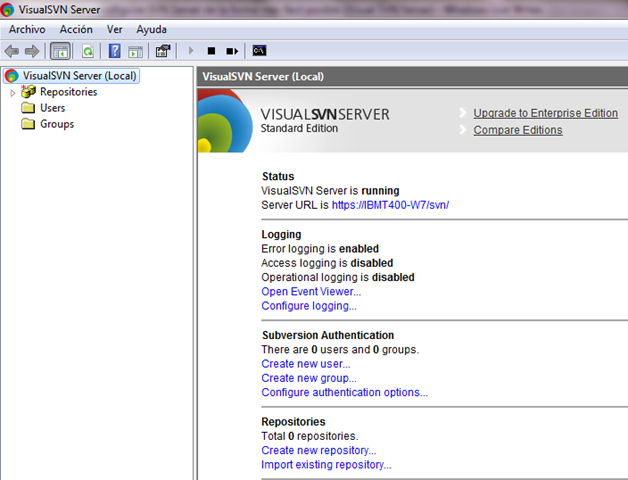Toggle the show/hide console tree icon
628x480 pixels.
60,51
